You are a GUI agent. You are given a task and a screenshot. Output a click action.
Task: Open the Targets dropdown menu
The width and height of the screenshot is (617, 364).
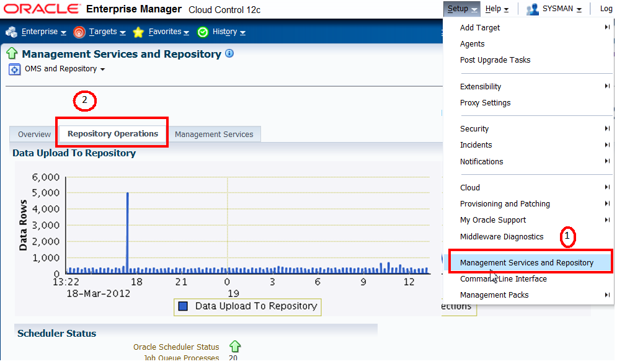point(107,32)
